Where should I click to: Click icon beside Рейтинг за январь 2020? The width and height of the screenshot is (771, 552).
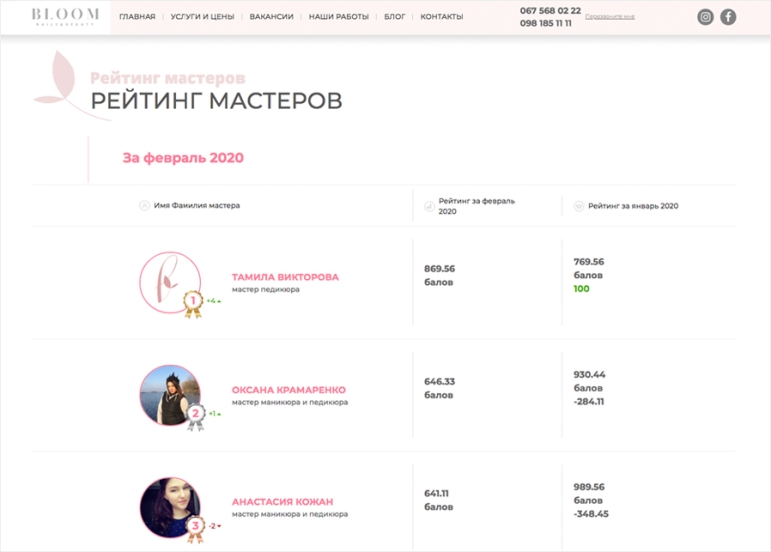[579, 206]
